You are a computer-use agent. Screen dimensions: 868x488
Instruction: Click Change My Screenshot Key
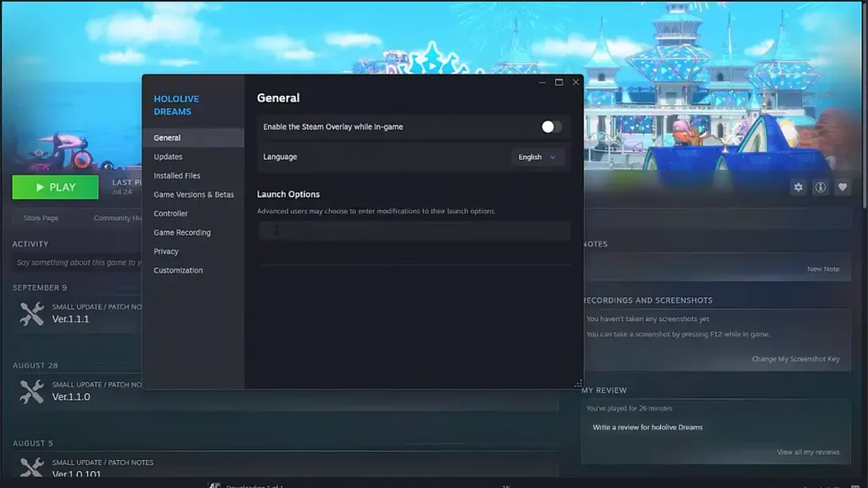tap(795, 359)
